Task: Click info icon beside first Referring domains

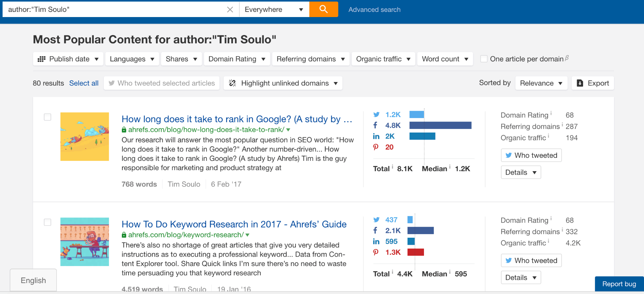Action: point(562,124)
